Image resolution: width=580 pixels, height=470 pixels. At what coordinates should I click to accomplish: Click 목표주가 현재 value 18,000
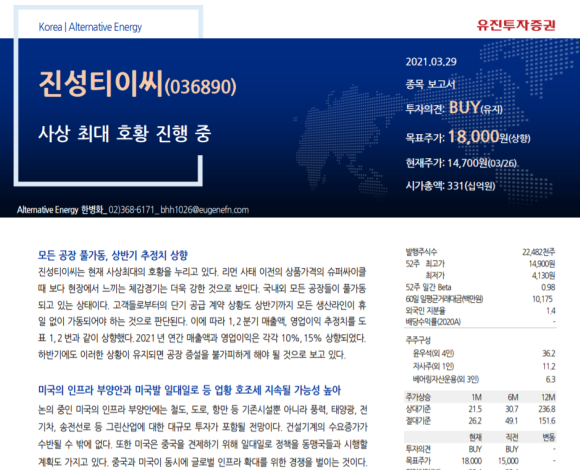pyautogui.click(x=472, y=461)
